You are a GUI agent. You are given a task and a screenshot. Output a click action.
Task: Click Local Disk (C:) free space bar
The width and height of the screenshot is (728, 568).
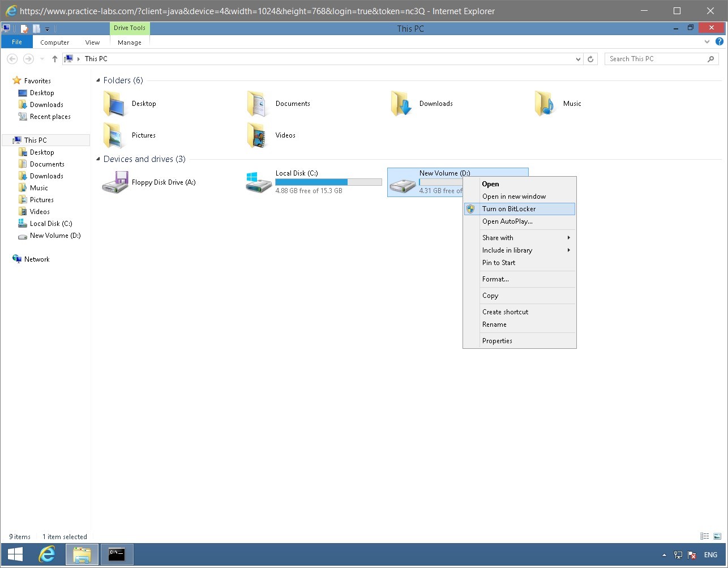tap(328, 182)
